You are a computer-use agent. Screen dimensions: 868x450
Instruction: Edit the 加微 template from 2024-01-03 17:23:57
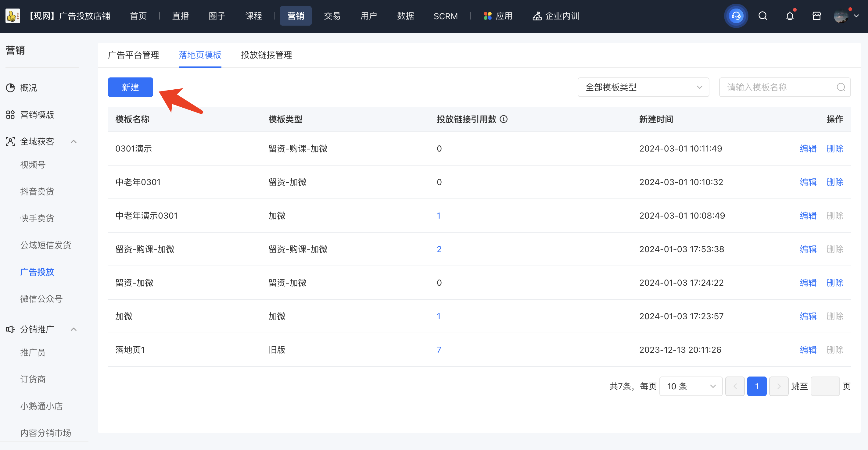pyautogui.click(x=808, y=316)
